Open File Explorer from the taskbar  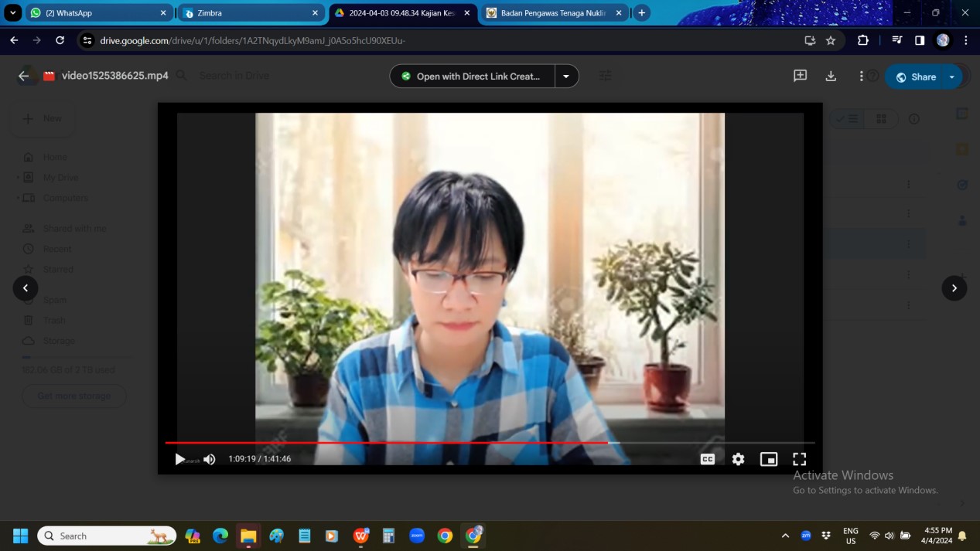pyautogui.click(x=248, y=536)
